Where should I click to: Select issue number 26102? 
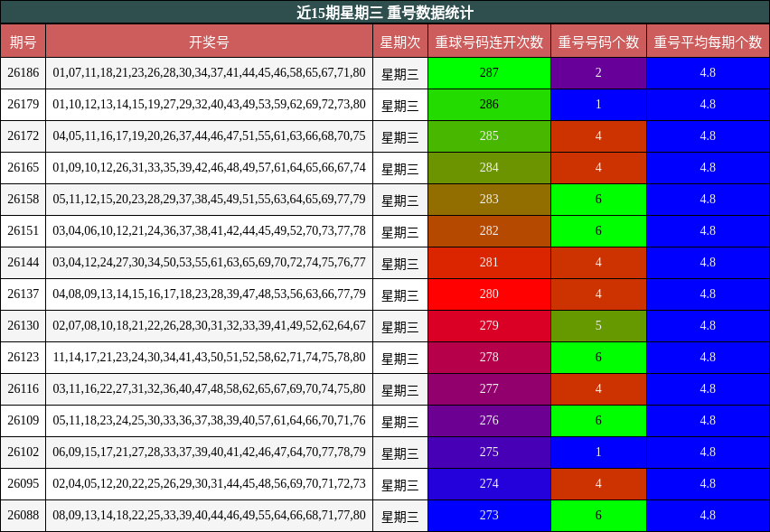[23, 452]
